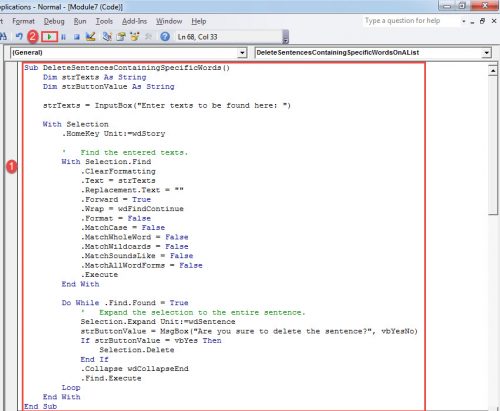Open the Object Browser icon
Viewport: 500px width, 411px height.
(x=135, y=36)
